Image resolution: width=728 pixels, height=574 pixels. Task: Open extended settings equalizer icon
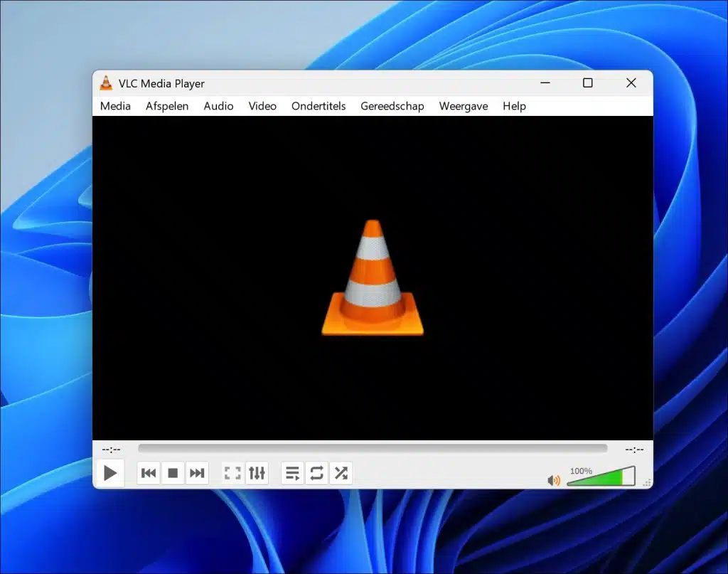tap(257, 473)
